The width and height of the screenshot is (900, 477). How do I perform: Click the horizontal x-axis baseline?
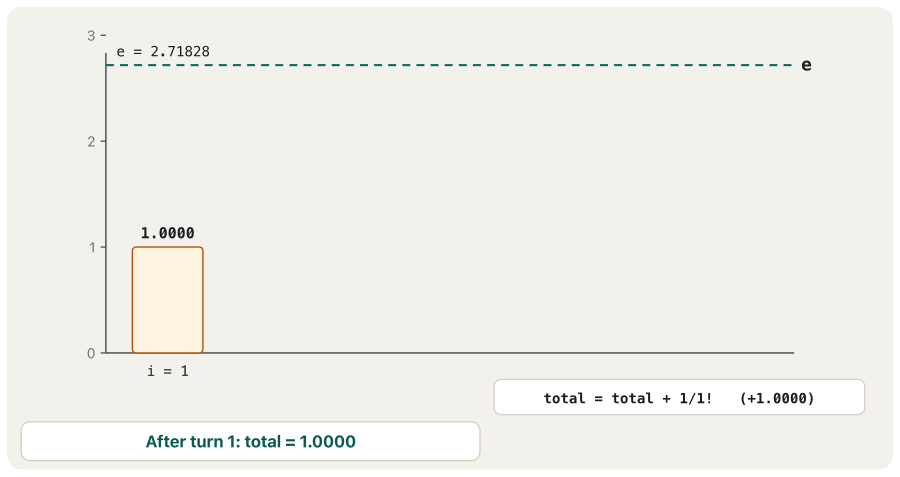coord(449,353)
